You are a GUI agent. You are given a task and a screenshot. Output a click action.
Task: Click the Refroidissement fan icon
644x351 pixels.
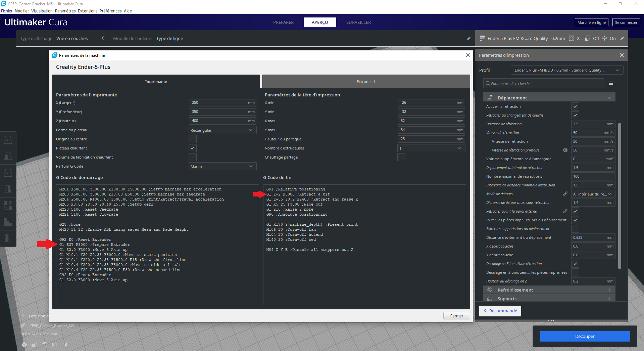click(x=489, y=290)
